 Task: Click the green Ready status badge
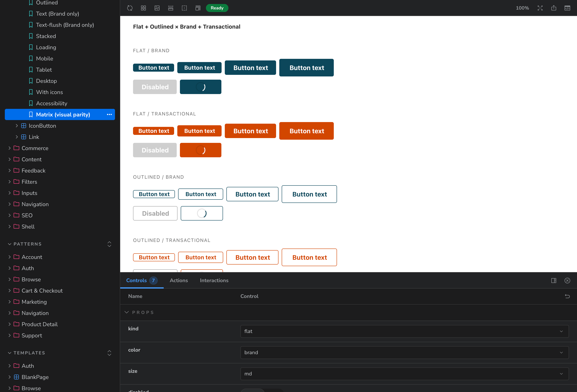(x=217, y=8)
